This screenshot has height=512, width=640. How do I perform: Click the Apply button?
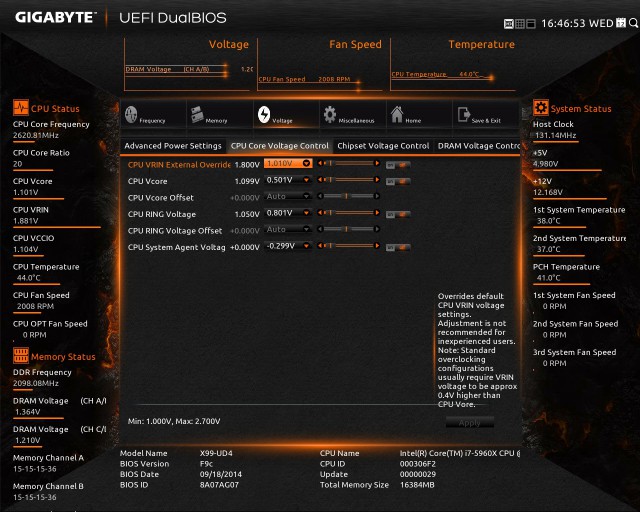469,423
